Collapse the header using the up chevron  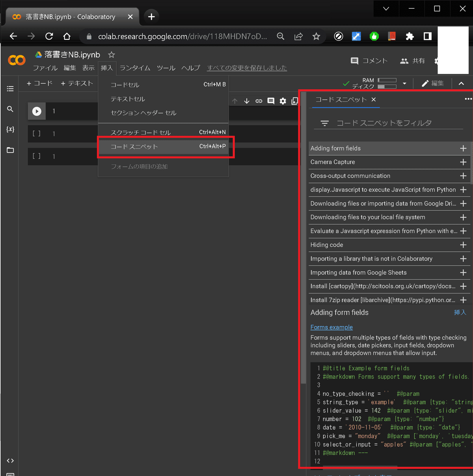tap(461, 83)
